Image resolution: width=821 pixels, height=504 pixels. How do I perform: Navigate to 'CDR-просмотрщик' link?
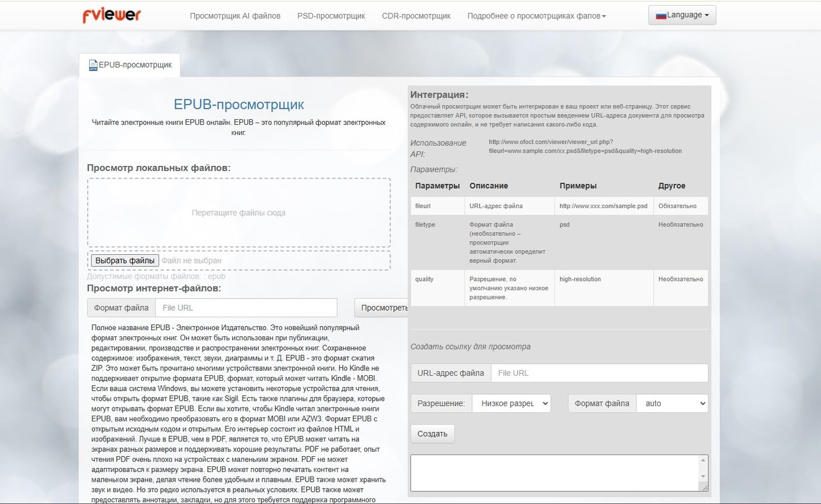(x=416, y=16)
